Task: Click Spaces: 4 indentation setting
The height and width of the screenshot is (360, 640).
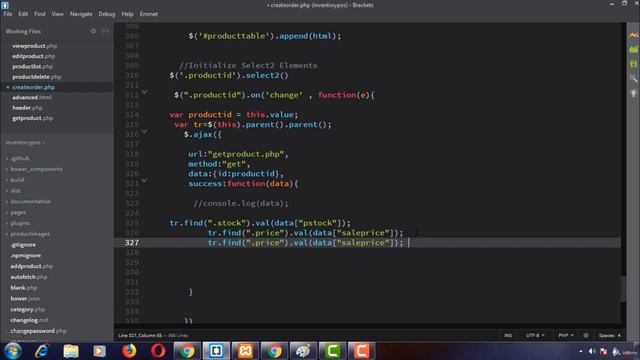Action: click(610, 335)
